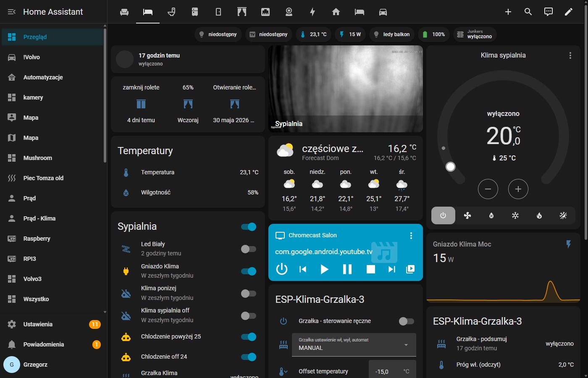The height and width of the screenshot is (378, 588).
Task: Go to the home icon tab
Action: [x=336, y=12]
